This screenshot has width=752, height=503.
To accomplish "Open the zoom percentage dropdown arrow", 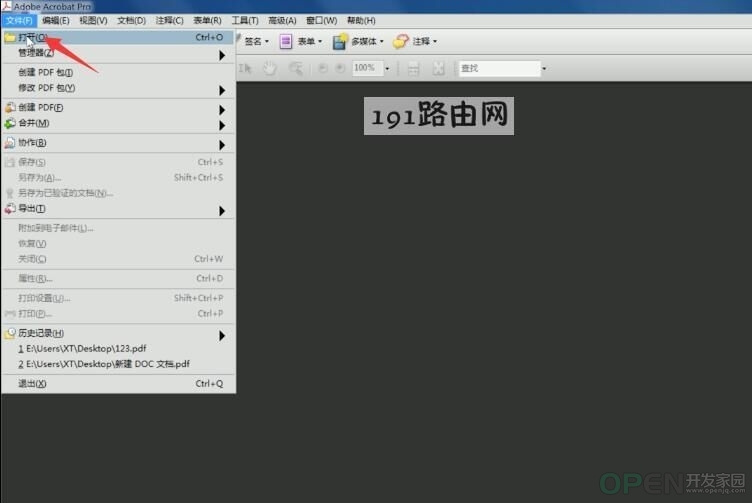I will pyautogui.click(x=387, y=69).
